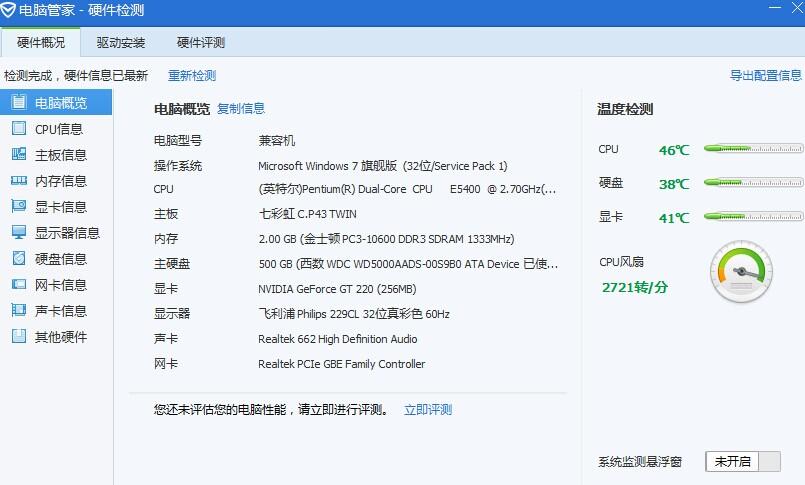Switch to the 硬件评测 tab
Viewport: 805px width, 485px height.
coord(201,43)
